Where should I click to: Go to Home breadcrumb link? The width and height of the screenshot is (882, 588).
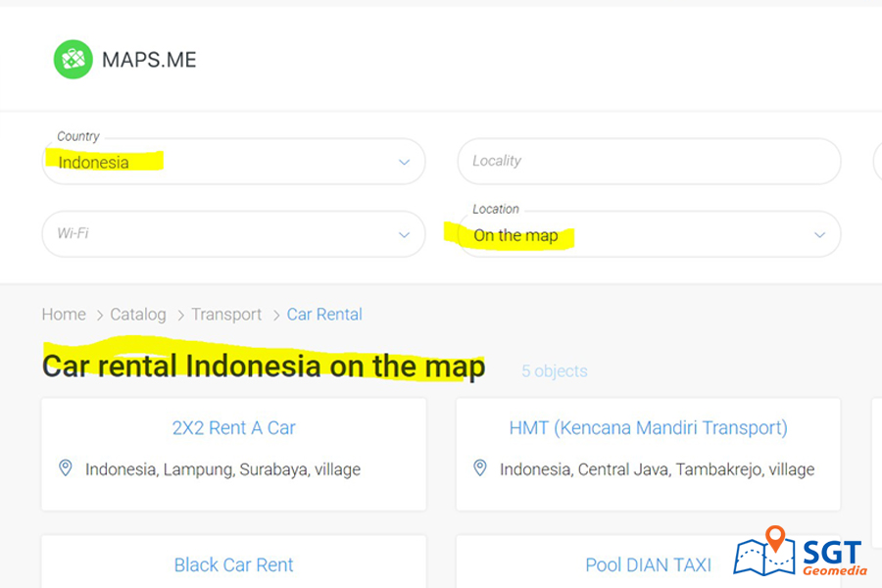click(64, 314)
